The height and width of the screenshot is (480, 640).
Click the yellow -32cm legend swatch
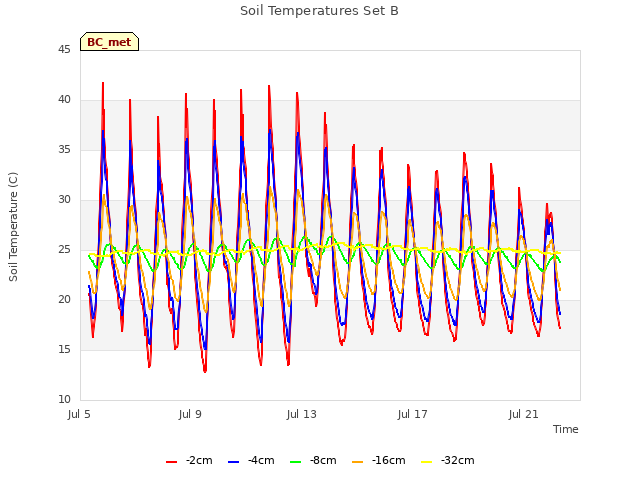click(x=427, y=462)
